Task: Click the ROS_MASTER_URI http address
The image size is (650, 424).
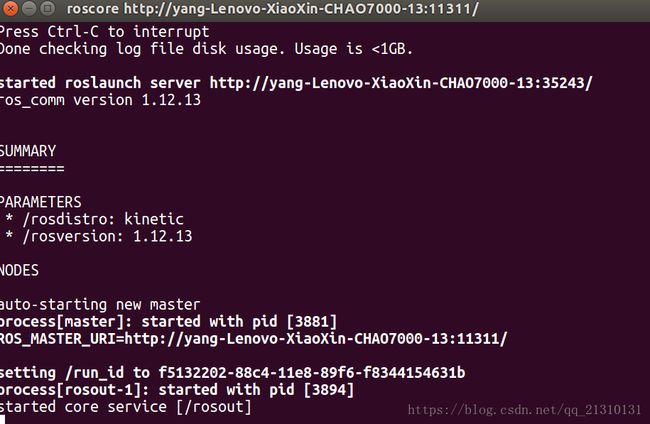Action: [x=316, y=339]
